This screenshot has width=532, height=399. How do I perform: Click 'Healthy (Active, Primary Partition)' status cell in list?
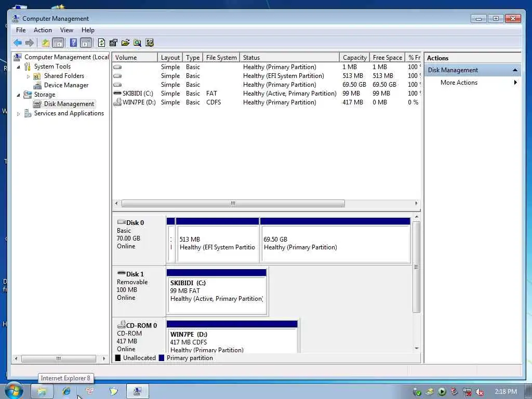[290, 94]
